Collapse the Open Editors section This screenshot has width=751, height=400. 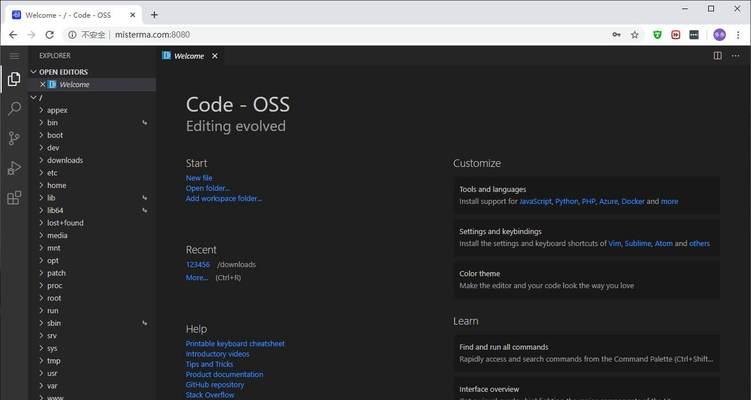click(34, 72)
